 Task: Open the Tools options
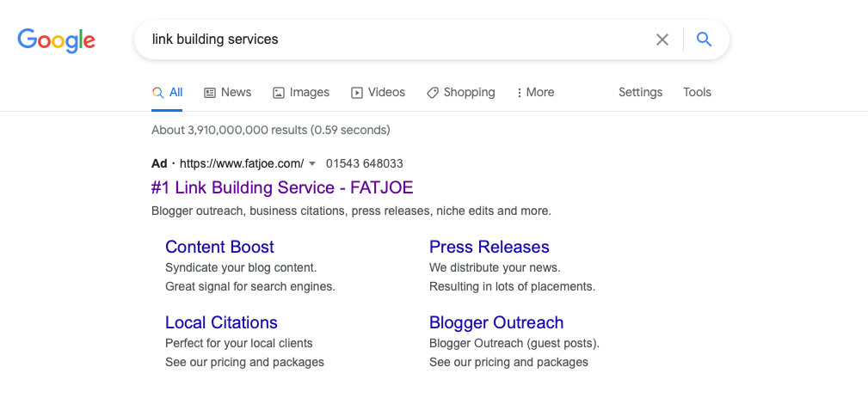pyautogui.click(x=697, y=92)
